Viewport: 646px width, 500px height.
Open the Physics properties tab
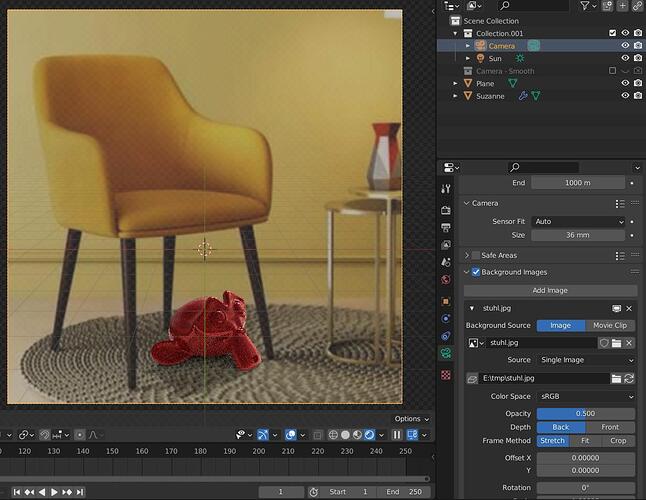[446, 318]
